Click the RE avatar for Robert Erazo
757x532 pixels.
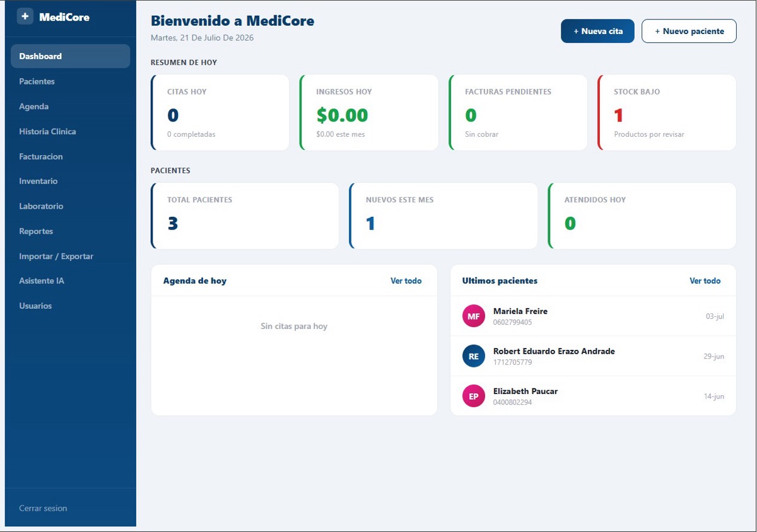[474, 356]
